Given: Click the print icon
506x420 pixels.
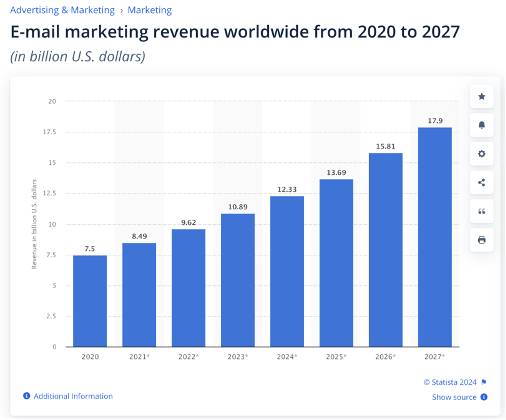Looking at the screenshot, I should [481, 240].
